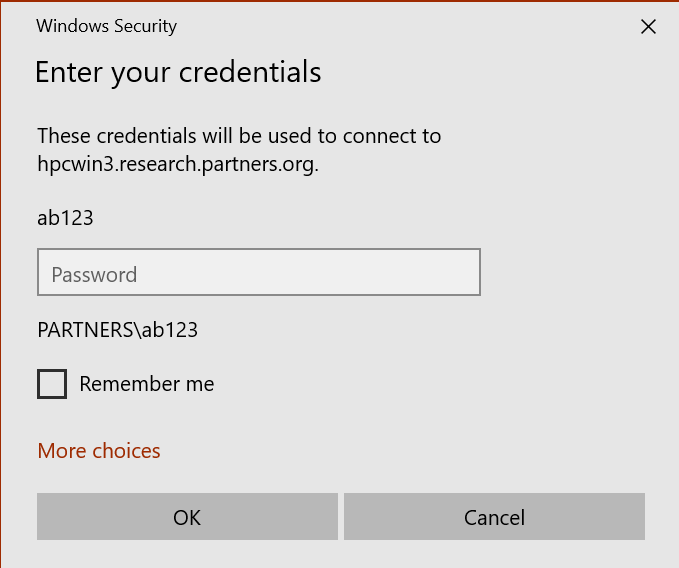
Task: Focus the Password placeholder text
Action: tap(94, 275)
